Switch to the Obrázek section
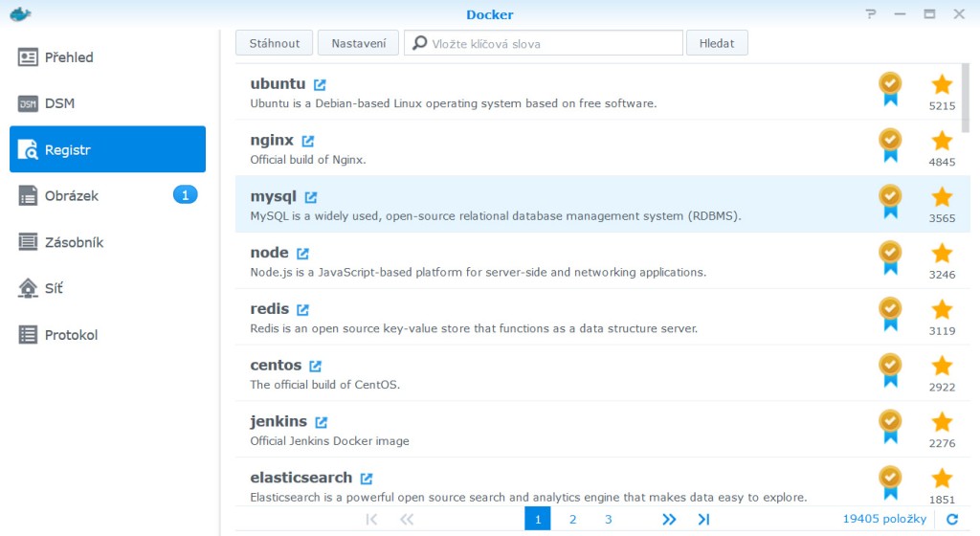The image size is (980, 536). point(107,195)
